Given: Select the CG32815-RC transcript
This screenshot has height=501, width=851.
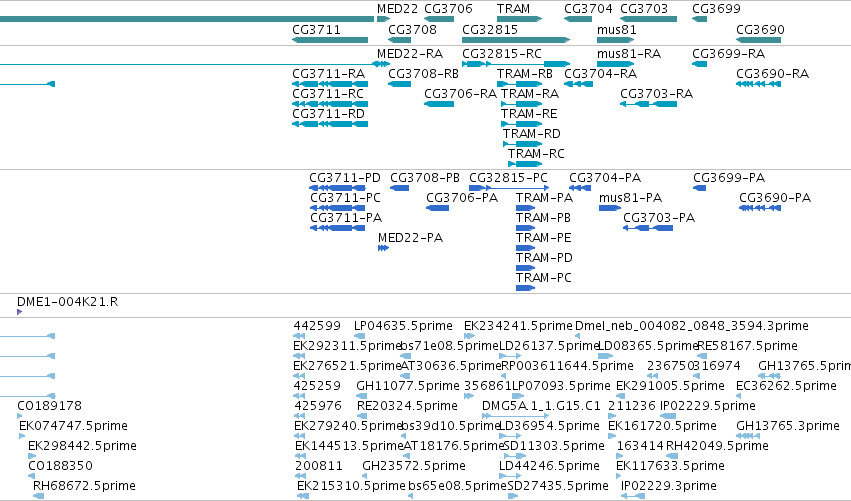Looking at the screenshot, I should point(516,64).
